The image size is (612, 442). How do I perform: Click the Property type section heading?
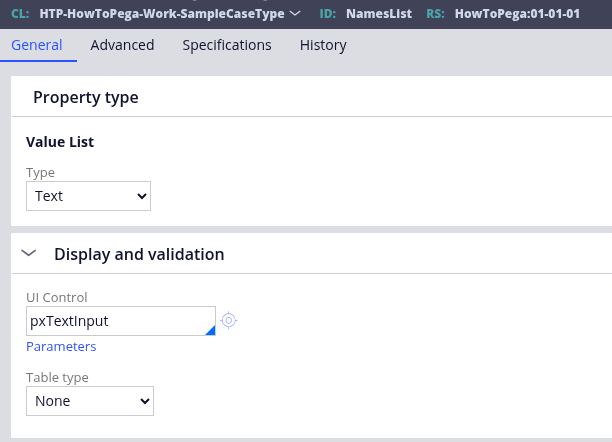point(85,97)
